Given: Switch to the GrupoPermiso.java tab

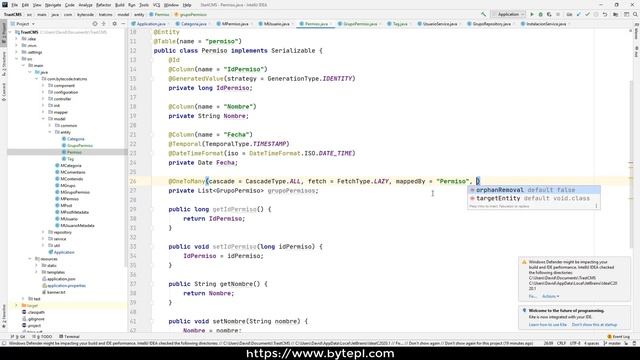Looking at the screenshot, I should pyautogui.click(x=358, y=24).
